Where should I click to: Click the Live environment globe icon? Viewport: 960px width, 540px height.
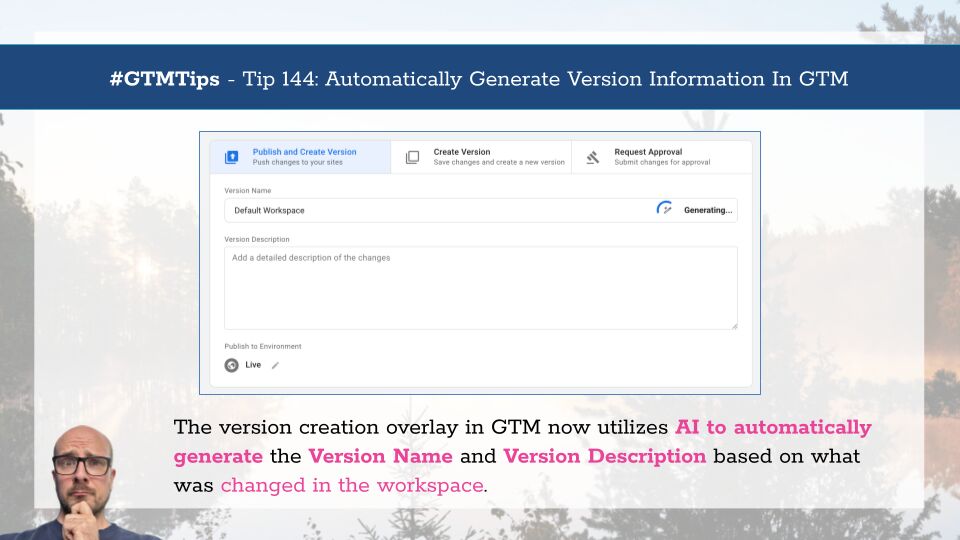(x=231, y=366)
